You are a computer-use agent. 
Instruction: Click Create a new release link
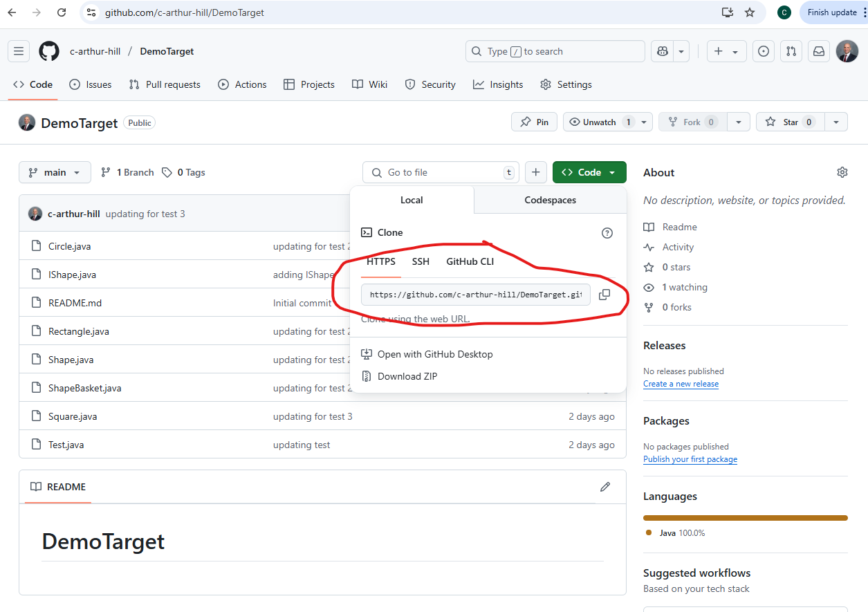tap(681, 384)
